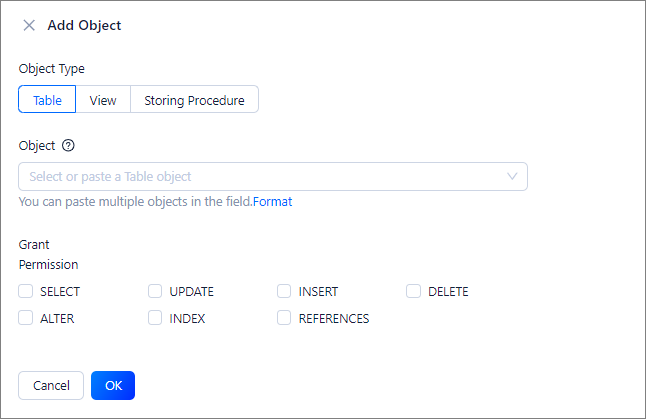This screenshot has width=646, height=419.
Task: Tick the INSERT permission checkbox
Action: (x=285, y=291)
